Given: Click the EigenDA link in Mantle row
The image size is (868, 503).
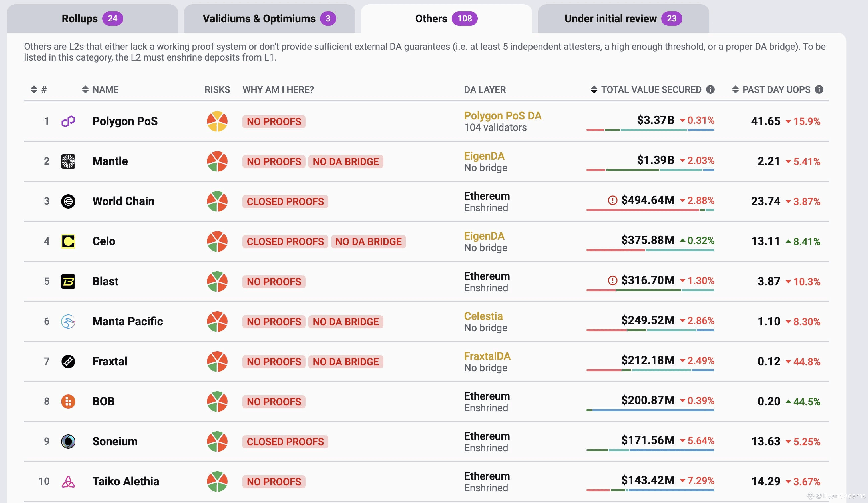Looking at the screenshot, I should pyautogui.click(x=484, y=156).
